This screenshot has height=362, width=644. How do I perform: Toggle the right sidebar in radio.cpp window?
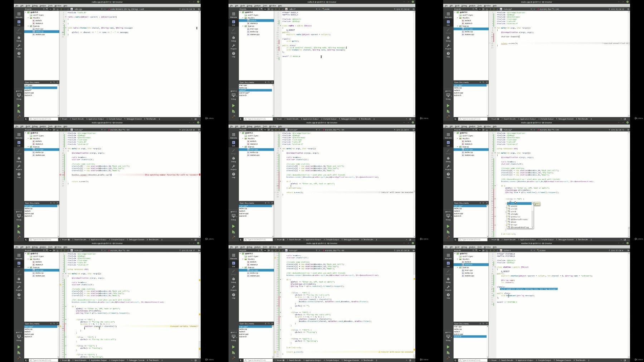(x=195, y=119)
